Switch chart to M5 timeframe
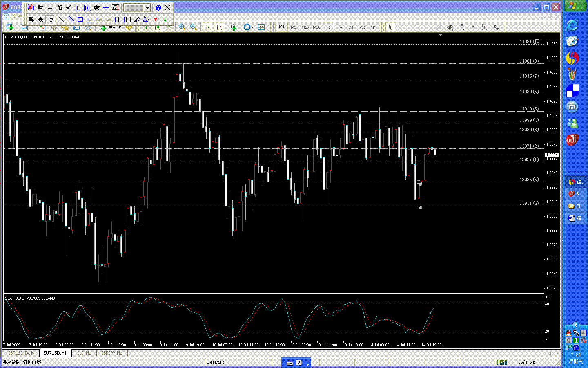The width and height of the screenshot is (588, 368). (x=294, y=27)
